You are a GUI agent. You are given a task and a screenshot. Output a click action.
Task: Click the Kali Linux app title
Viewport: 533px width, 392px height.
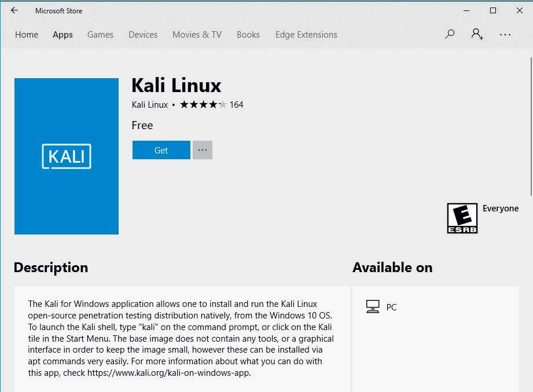pyautogui.click(x=177, y=85)
